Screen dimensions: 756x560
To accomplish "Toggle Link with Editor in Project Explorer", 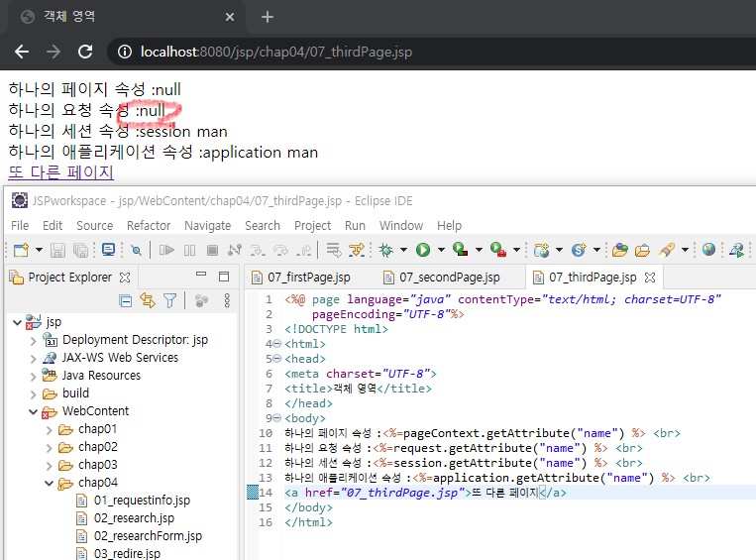I will pyautogui.click(x=148, y=300).
